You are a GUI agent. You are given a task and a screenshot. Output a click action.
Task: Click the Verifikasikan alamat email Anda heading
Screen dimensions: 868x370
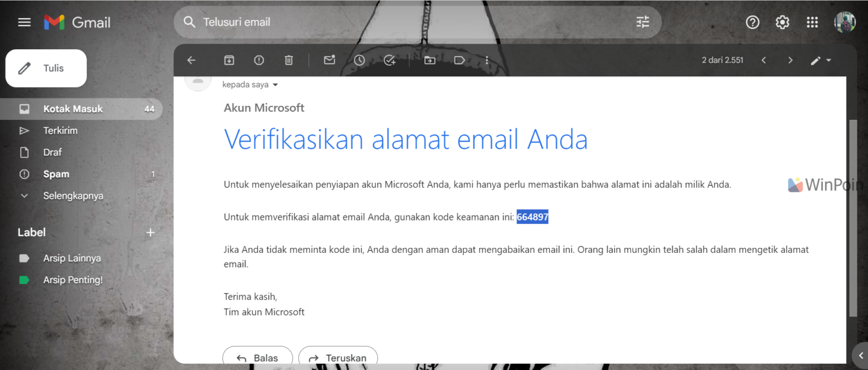pyautogui.click(x=406, y=139)
